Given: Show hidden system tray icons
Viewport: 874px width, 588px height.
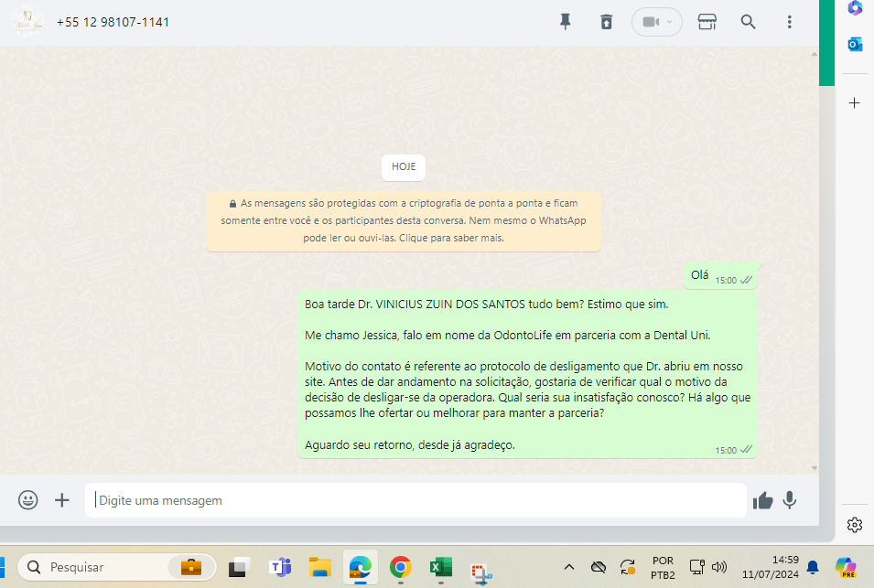Looking at the screenshot, I should point(568,567).
